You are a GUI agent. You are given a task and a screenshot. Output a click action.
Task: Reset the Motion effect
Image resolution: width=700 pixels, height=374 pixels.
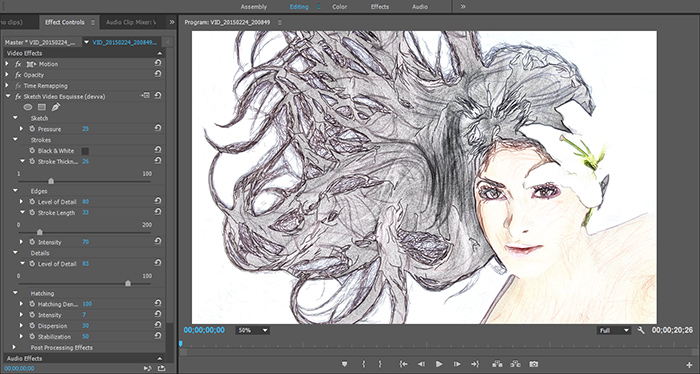pyautogui.click(x=158, y=63)
